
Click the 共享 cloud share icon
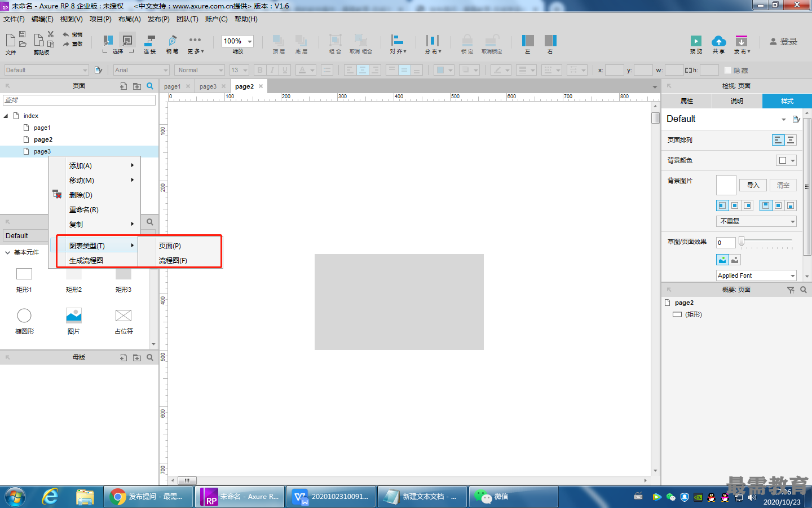718,41
